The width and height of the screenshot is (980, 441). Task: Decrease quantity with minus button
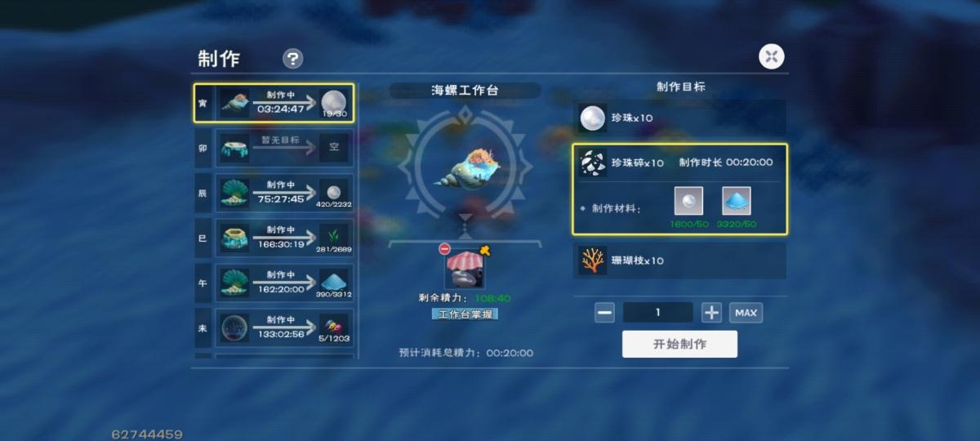[604, 312]
